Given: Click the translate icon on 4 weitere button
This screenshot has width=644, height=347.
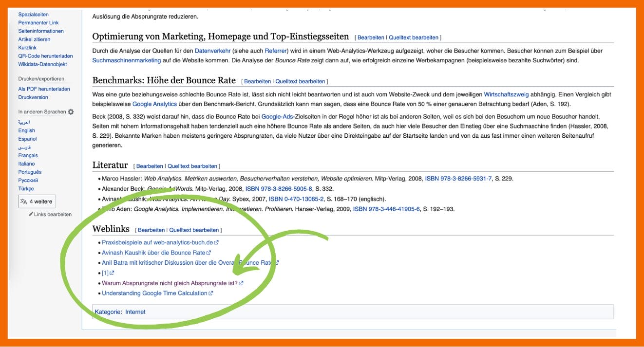Looking at the screenshot, I should [23, 201].
